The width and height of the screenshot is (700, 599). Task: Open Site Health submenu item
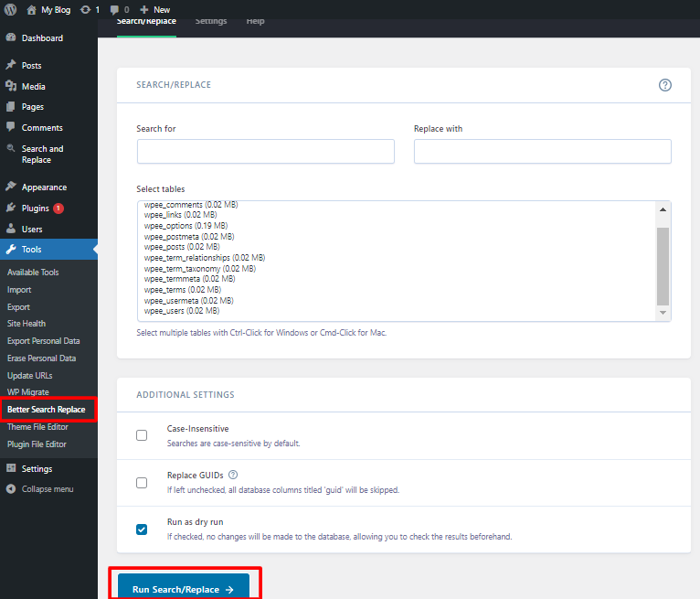click(x=27, y=324)
